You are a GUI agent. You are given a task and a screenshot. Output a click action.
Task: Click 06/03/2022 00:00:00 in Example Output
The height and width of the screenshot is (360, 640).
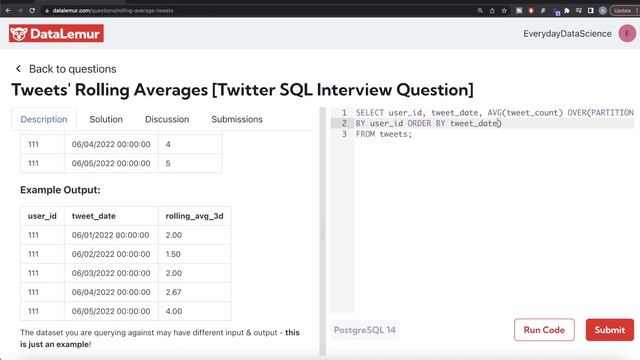point(111,273)
